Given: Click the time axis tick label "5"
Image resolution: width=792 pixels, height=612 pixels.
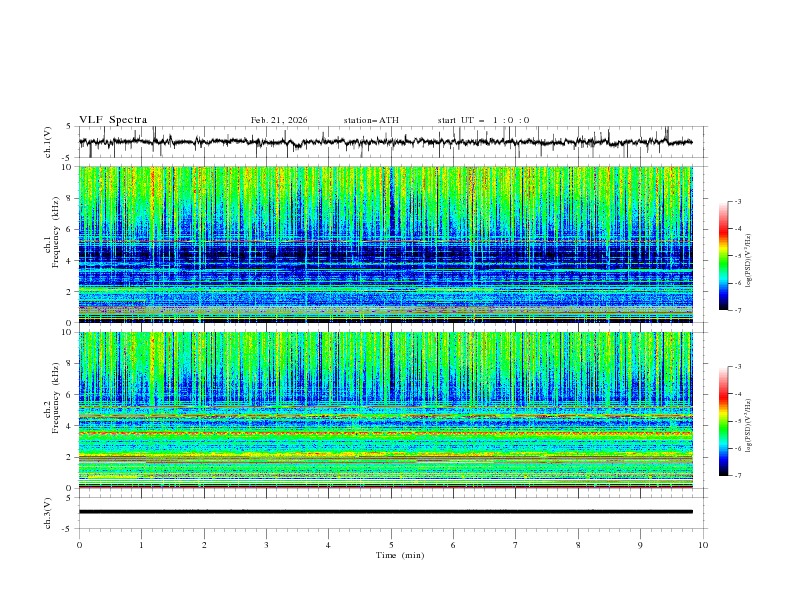Looking at the screenshot, I should pyautogui.click(x=391, y=545).
